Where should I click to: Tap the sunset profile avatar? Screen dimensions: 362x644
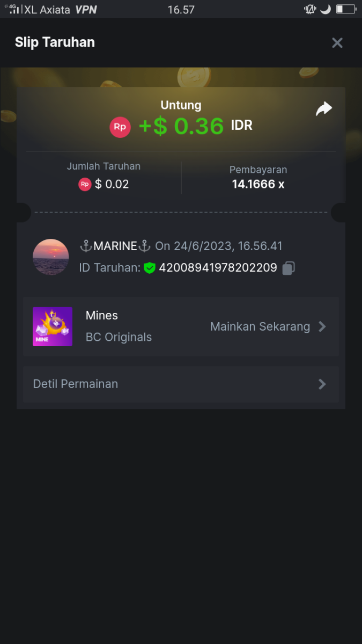click(x=51, y=257)
